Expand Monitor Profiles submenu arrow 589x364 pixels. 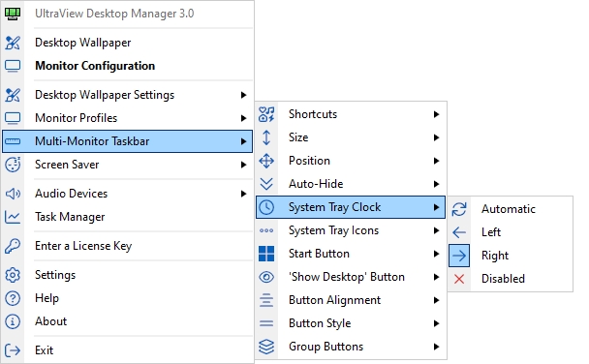tap(243, 118)
